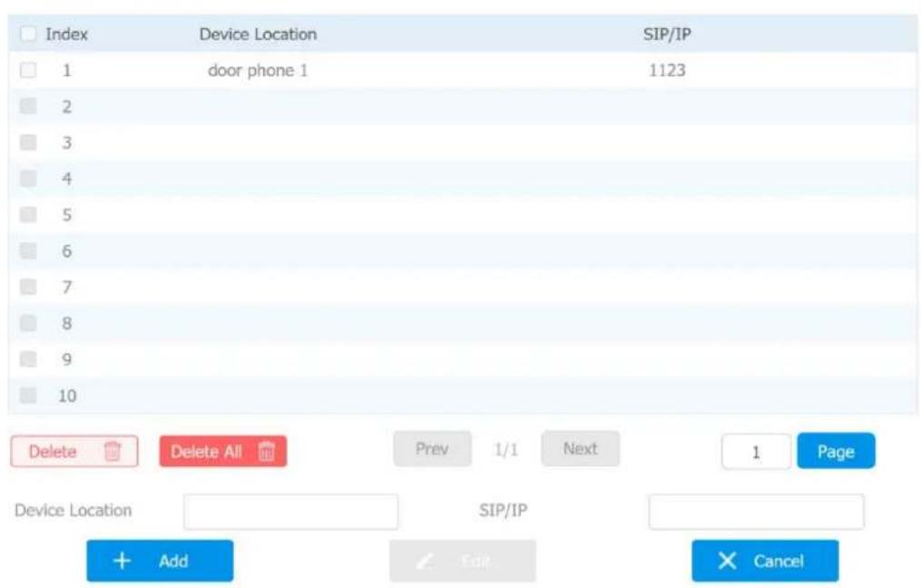Click the blue Page button
Image resolution: width=921 pixels, height=588 pixels.
[836, 451]
